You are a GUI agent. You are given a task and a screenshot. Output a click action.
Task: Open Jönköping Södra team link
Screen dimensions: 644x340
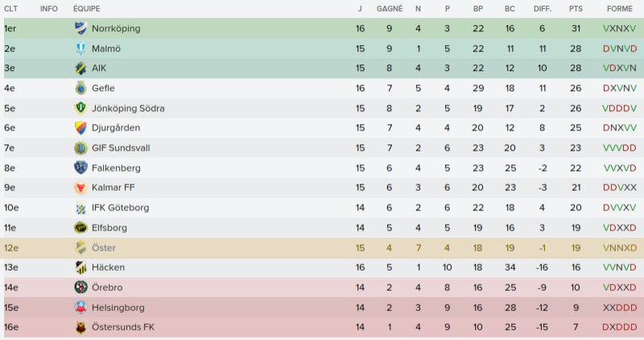coord(127,108)
